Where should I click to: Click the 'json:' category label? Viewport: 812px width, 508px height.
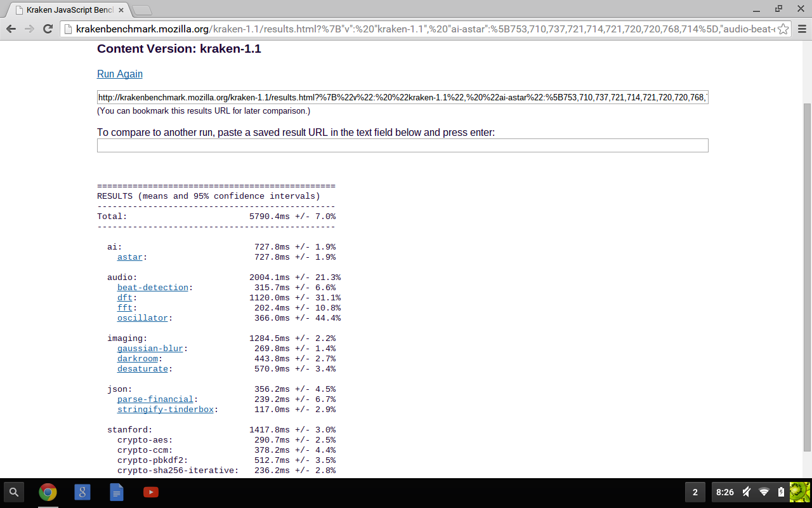click(120, 389)
